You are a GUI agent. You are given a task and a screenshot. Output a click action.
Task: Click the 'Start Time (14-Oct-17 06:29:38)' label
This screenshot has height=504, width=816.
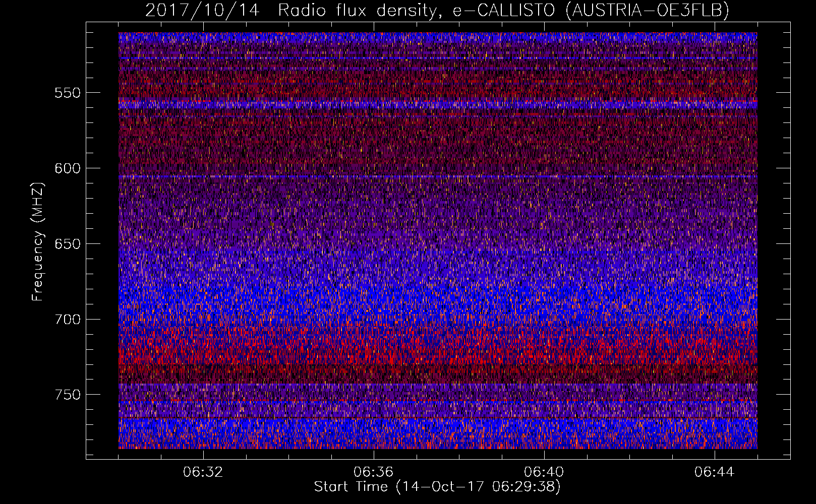tap(437, 487)
